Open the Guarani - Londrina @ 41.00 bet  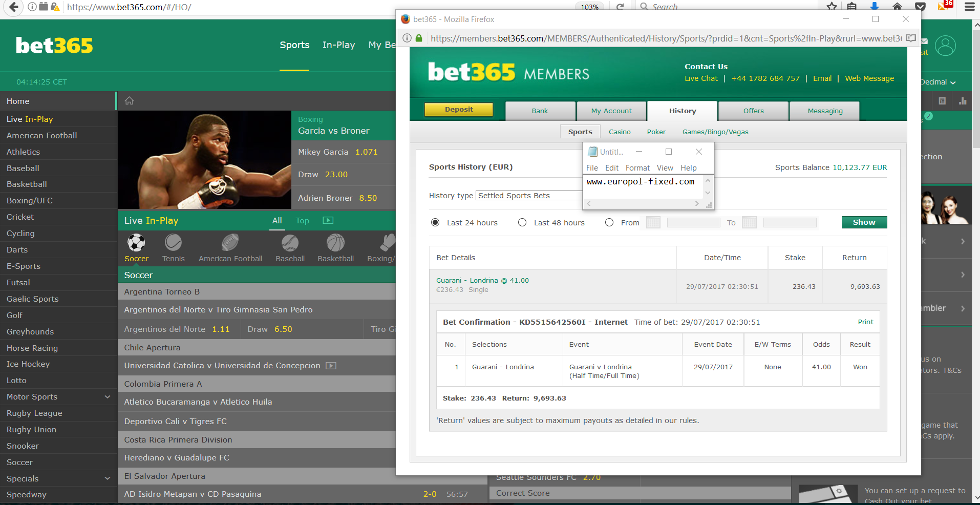point(482,280)
